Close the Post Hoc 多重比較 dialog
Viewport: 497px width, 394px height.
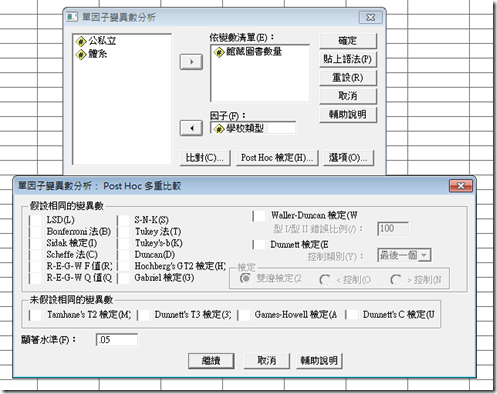(x=461, y=186)
